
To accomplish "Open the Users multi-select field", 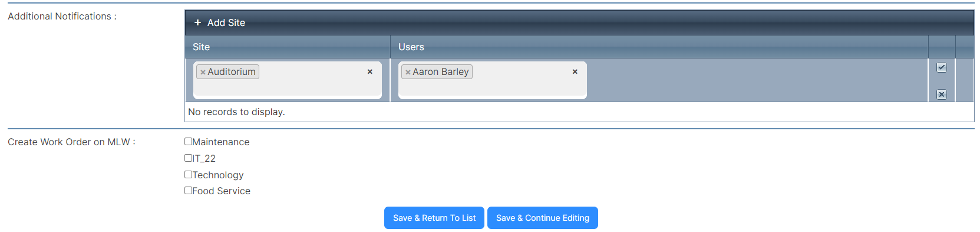I will (493, 80).
